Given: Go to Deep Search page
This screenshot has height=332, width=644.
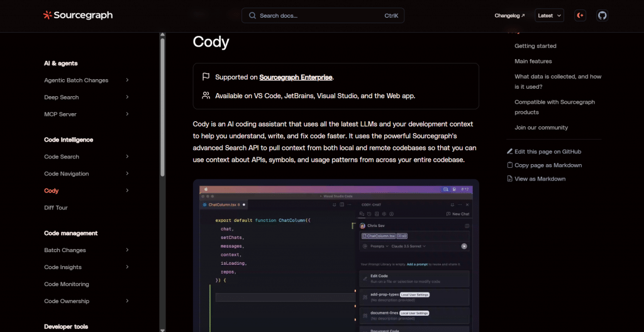Looking at the screenshot, I should [62, 97].
